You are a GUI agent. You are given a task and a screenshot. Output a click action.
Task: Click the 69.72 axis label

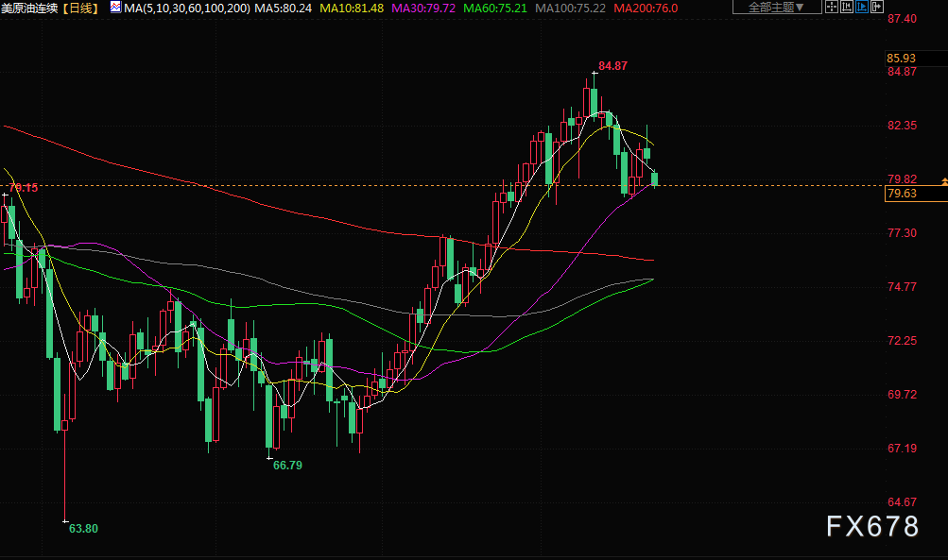click(902, 395)
